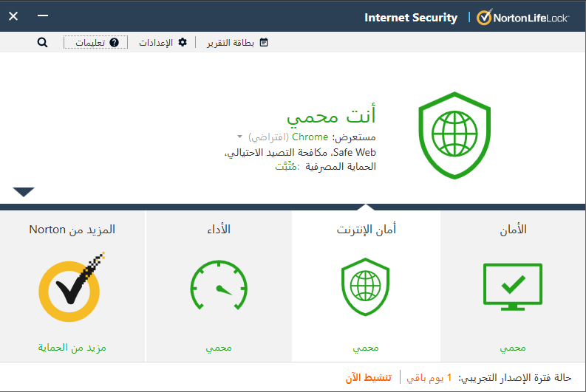Click the مُثبّت installed status text
Viewport: 586px width, 392px height.
tap(287, 166)
